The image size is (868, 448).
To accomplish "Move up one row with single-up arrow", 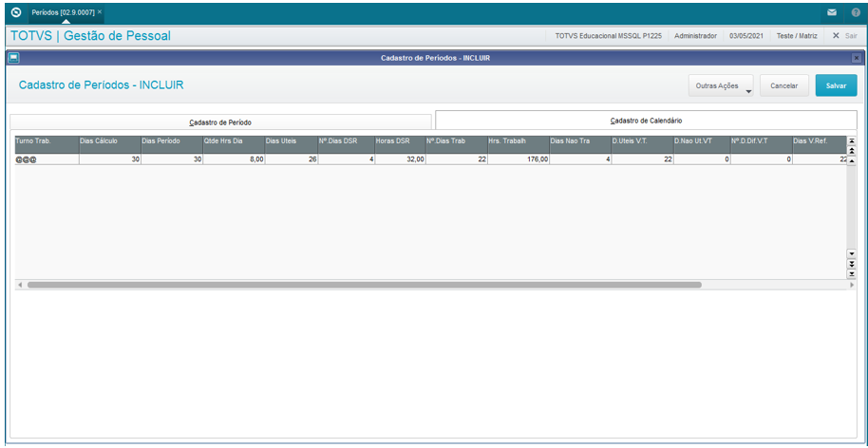I will (852, 159).
